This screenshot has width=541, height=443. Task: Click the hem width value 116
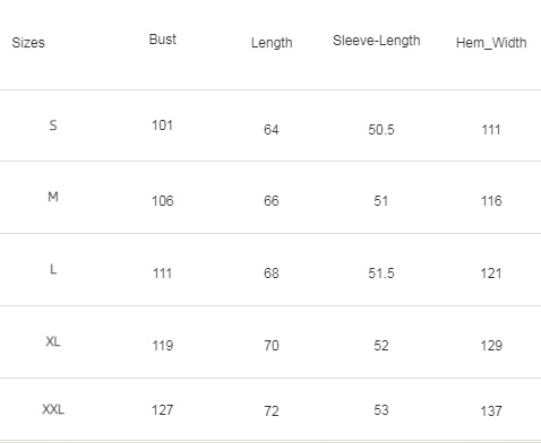coord(491,201)
